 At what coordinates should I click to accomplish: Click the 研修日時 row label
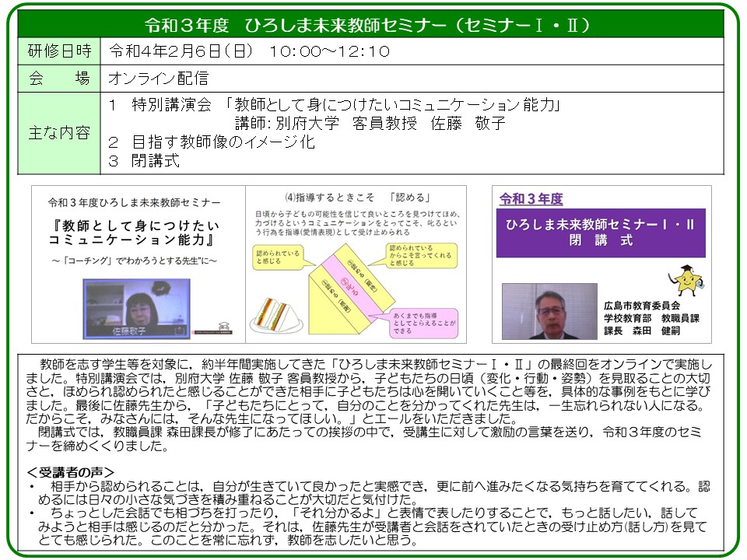click(x=59, y=51)
